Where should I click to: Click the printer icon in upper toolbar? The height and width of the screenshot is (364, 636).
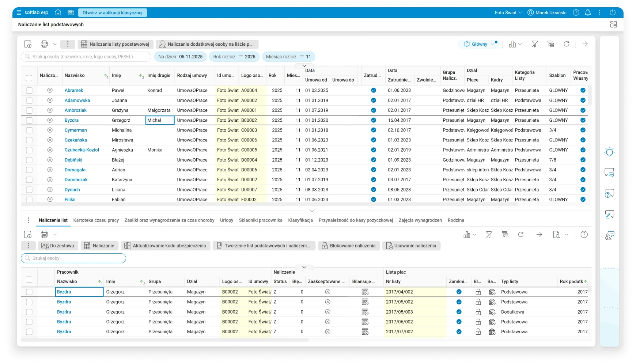(44, 44)
